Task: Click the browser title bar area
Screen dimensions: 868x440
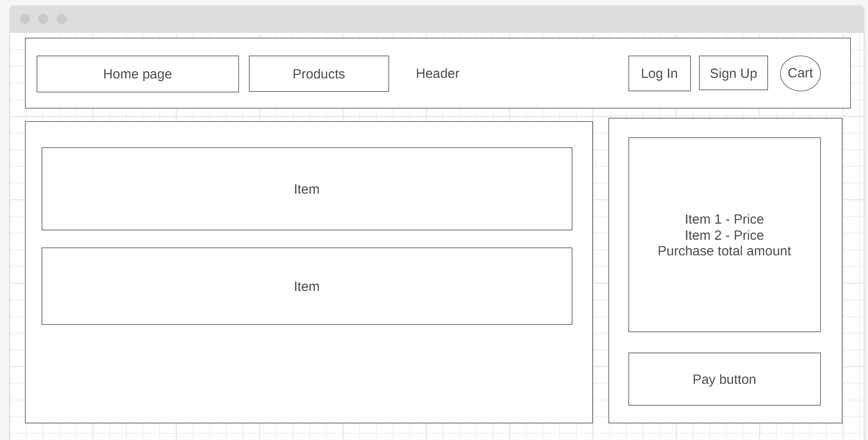Action: 389,18
